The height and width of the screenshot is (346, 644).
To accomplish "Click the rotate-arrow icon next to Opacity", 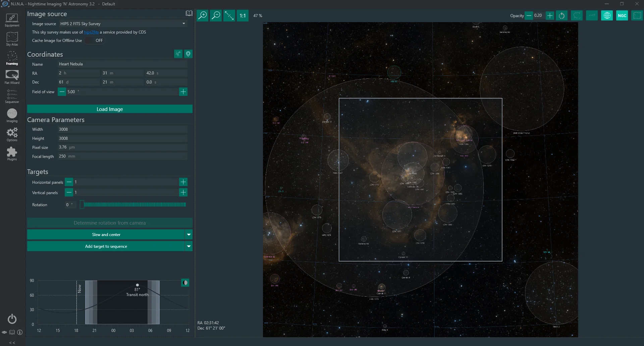I will pyautogui.click(x=562, y=15).
